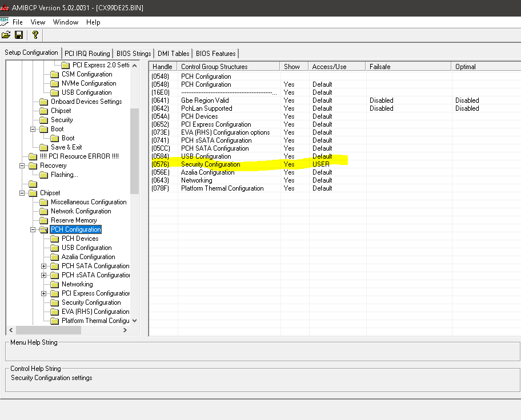Click open folder icon beside PCH Configuration
521x420 pixels.
click(x=43, y=230)
